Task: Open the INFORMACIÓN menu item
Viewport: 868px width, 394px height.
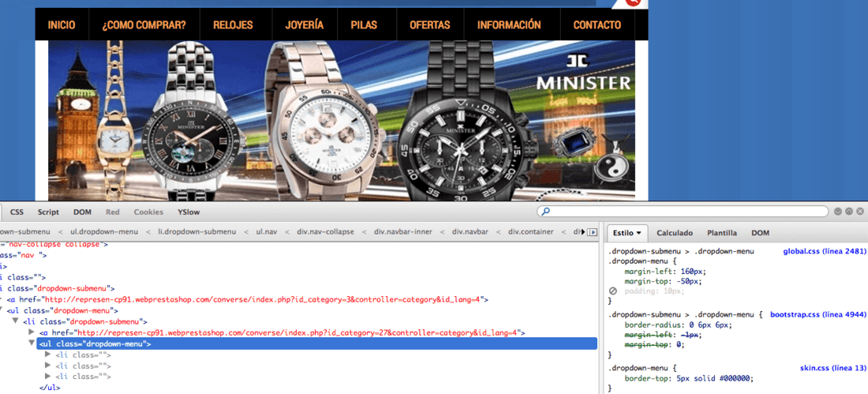Action: point(509,25)
